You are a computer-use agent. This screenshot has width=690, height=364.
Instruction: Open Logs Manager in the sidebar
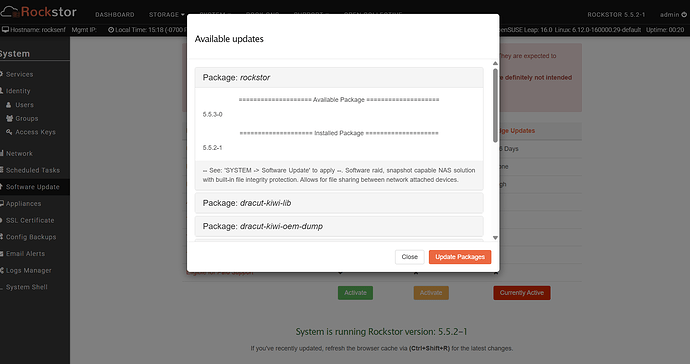point(29,271)
